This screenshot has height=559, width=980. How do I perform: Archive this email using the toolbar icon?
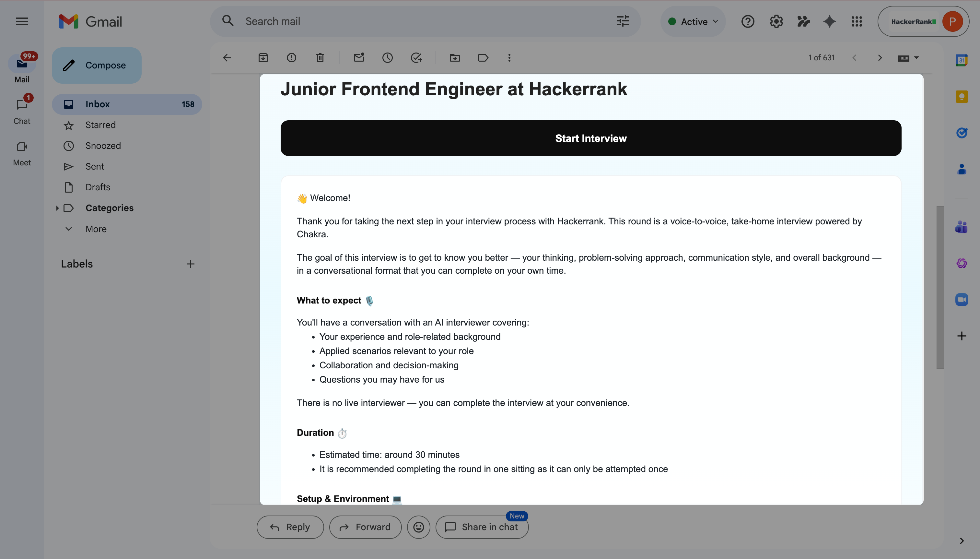[x=263, y=58]
